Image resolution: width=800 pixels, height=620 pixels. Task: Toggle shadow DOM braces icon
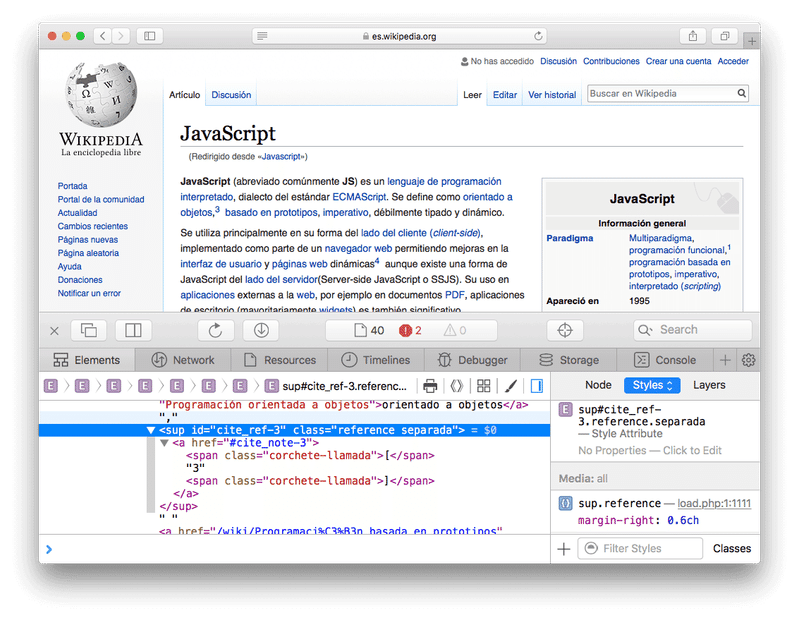457,386
